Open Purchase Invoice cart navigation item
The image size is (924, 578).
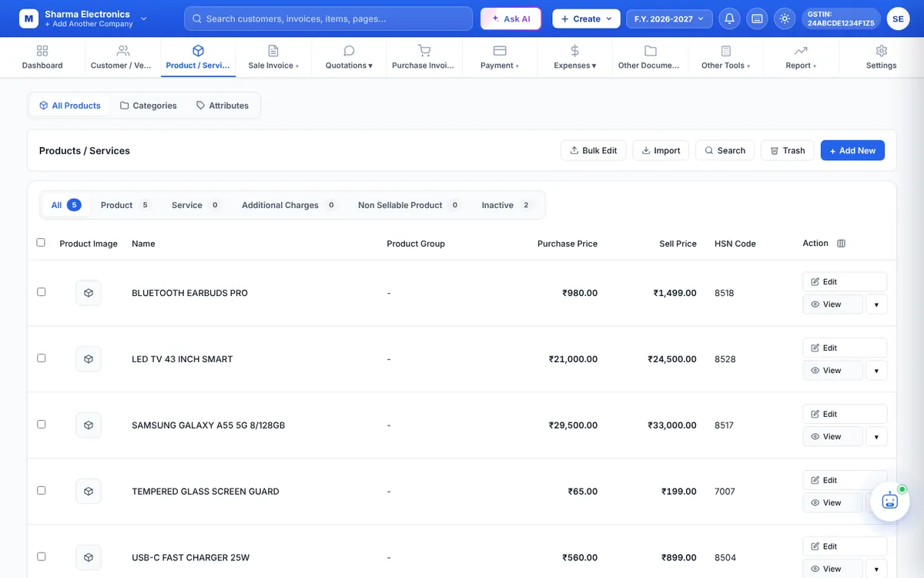point(423,57)
